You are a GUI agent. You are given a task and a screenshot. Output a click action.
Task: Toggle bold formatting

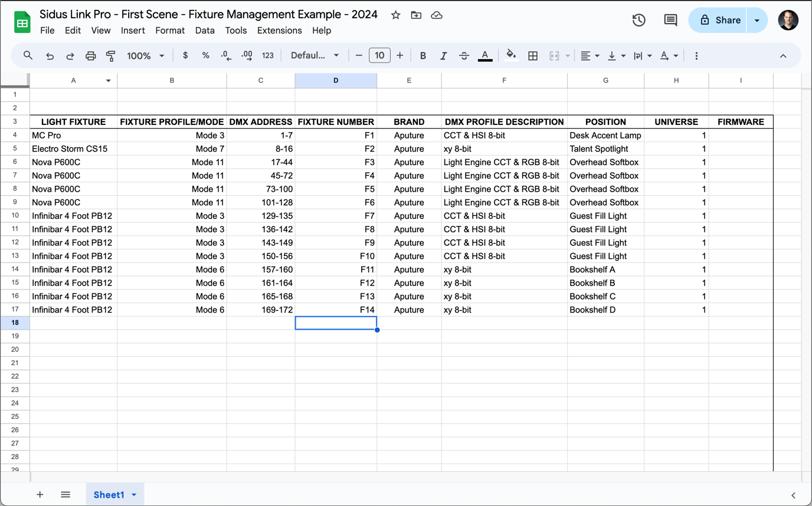(x=423, y=55)
